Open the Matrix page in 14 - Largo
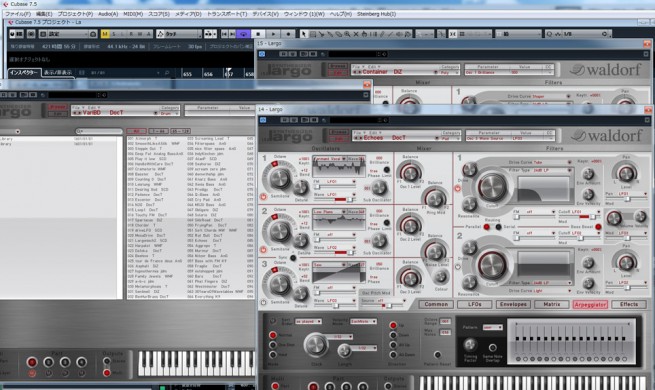This screenshot has height=390, width=655. click(551, 304)
